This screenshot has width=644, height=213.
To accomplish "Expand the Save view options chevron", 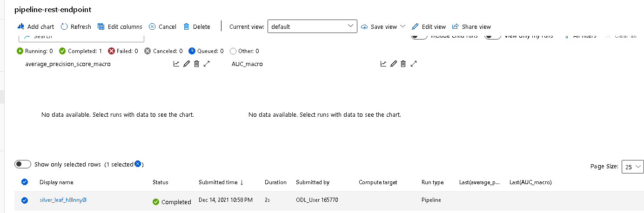I will pos(402,27).
